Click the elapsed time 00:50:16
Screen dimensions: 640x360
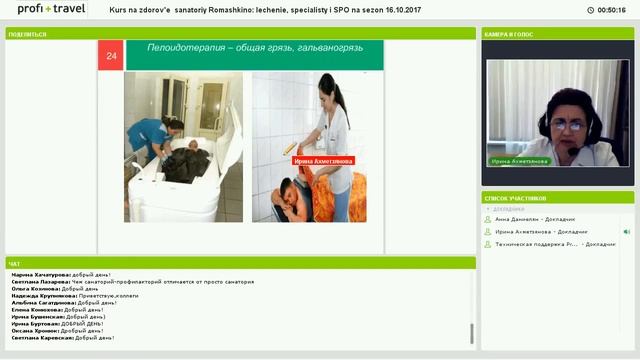point(611,10)
